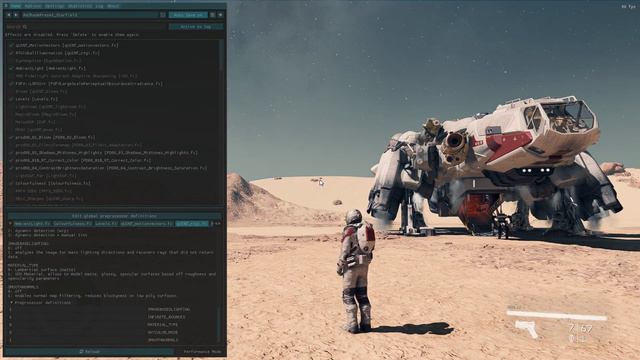Switch to the Statistics tab

tap(80, 7)
